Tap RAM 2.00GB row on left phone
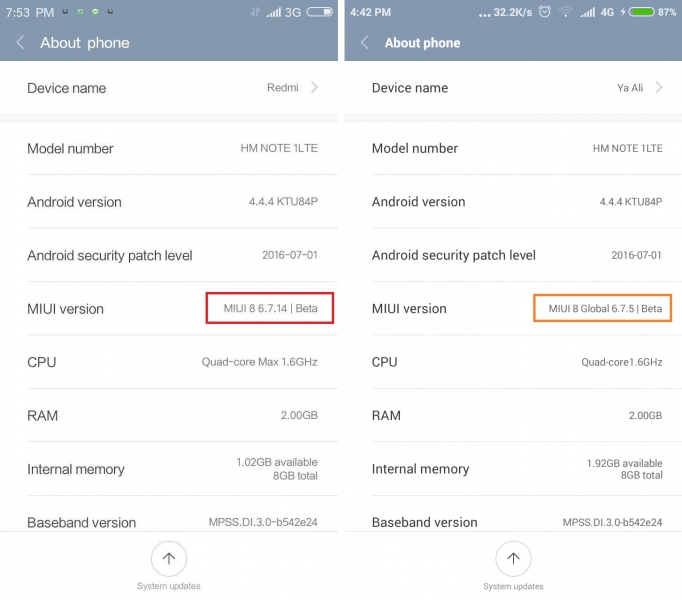This screenshot has height=600, width=682. coord(171,415)
